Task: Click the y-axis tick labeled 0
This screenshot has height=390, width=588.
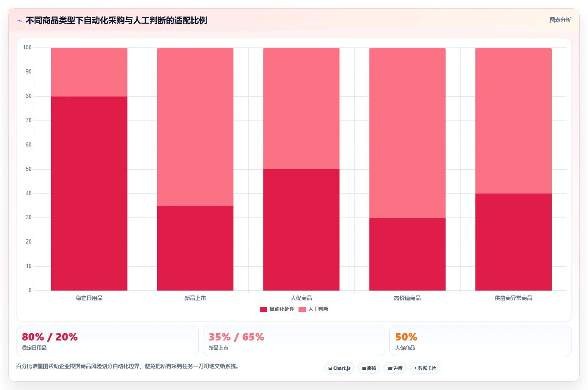Action: pos(30,291)
